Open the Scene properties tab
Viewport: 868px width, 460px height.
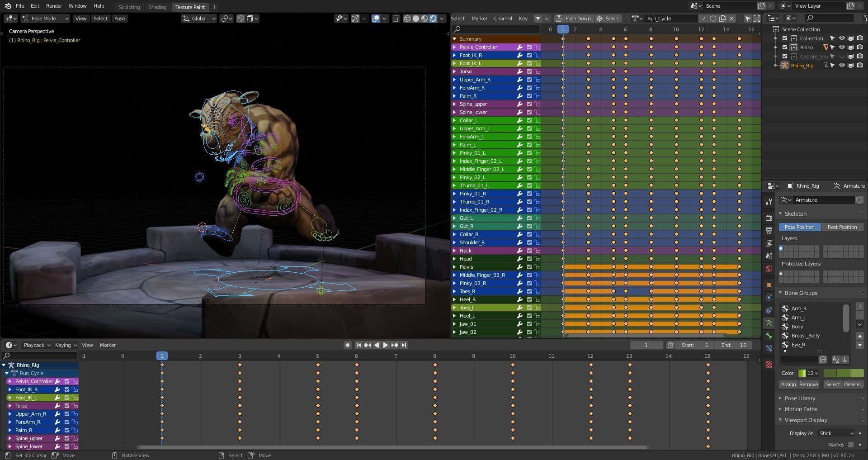click(769, 256)
